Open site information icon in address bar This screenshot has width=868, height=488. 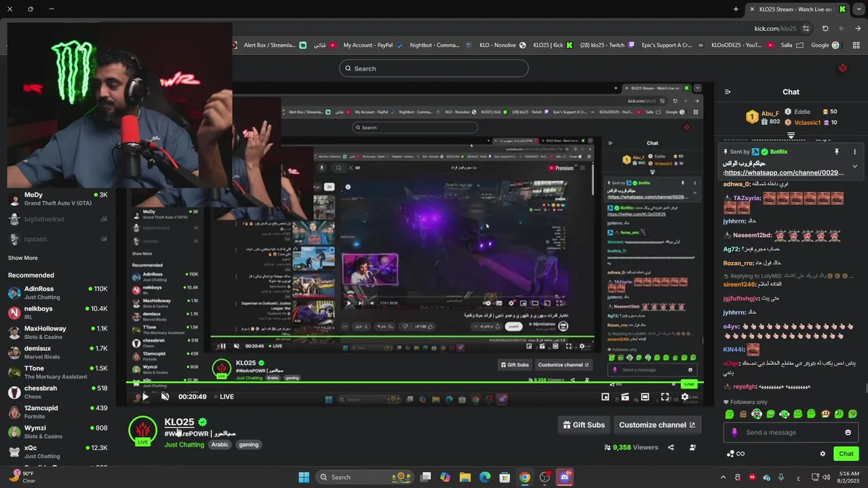click(x=806, y=28)
